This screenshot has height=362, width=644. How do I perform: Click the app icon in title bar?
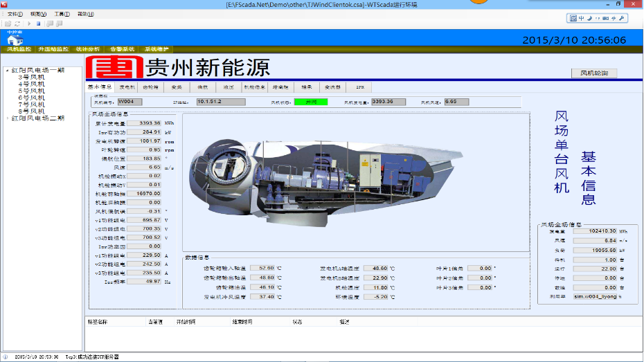click(4, 4)
